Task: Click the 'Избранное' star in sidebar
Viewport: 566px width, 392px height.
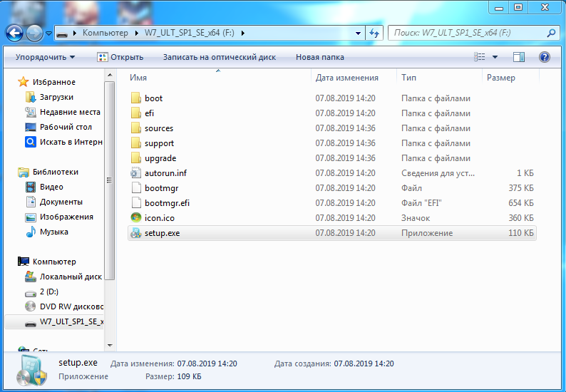Action: pos(23,82)
